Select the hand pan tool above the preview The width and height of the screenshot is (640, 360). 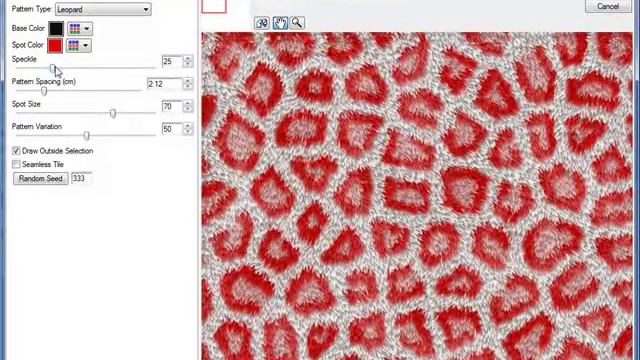280,23
